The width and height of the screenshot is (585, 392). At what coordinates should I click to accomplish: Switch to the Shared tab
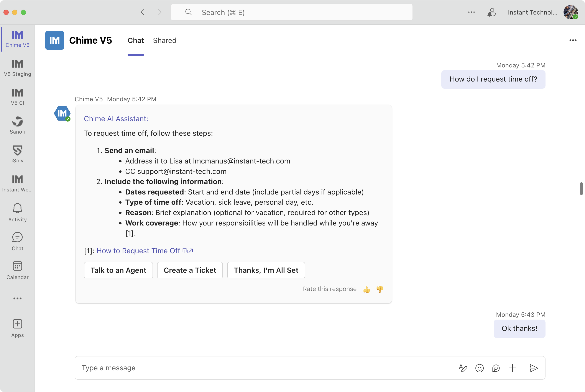(165, 41)
